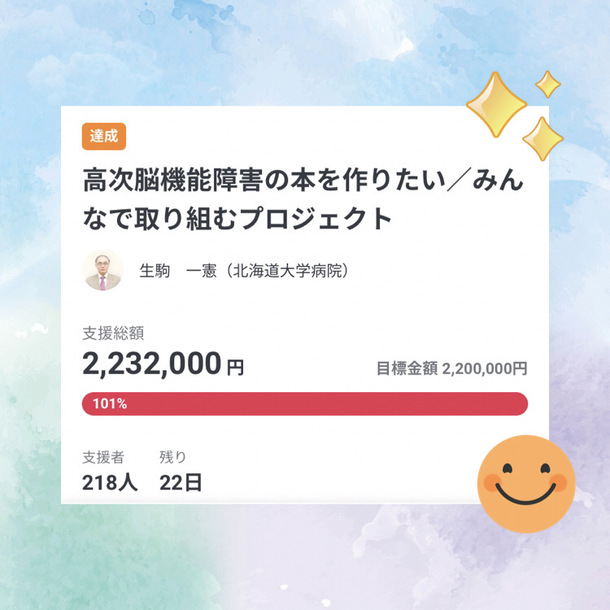Open the project owner's profile avatar
This screenshot has height=610, width=610.
pyautogui.click(x=103, y=270)
